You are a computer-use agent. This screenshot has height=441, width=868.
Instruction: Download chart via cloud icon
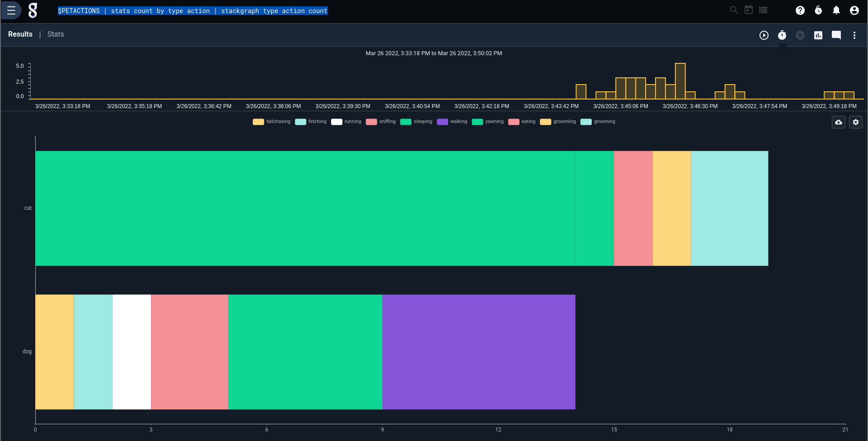(x=838, y=122)
